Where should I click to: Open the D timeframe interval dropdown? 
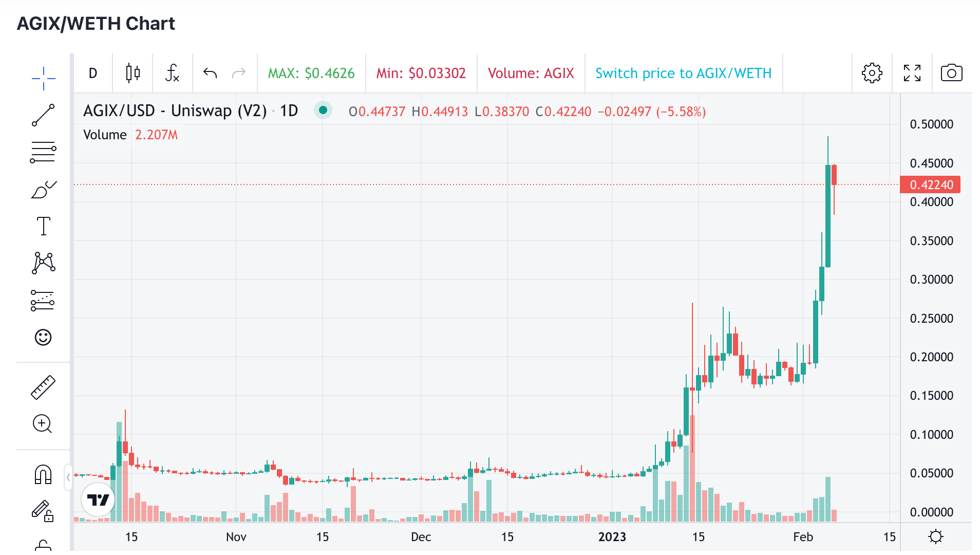(x=93, y=73)
